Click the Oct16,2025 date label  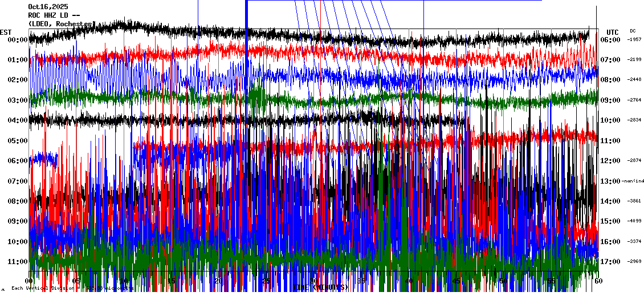click(x=48, y=7)
